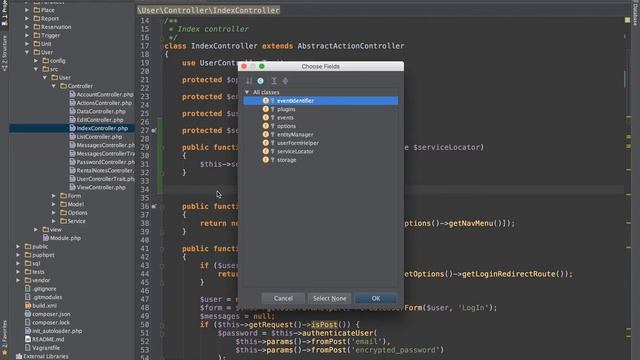Collapse the Controller folder
640x360 pixels.
53,86
